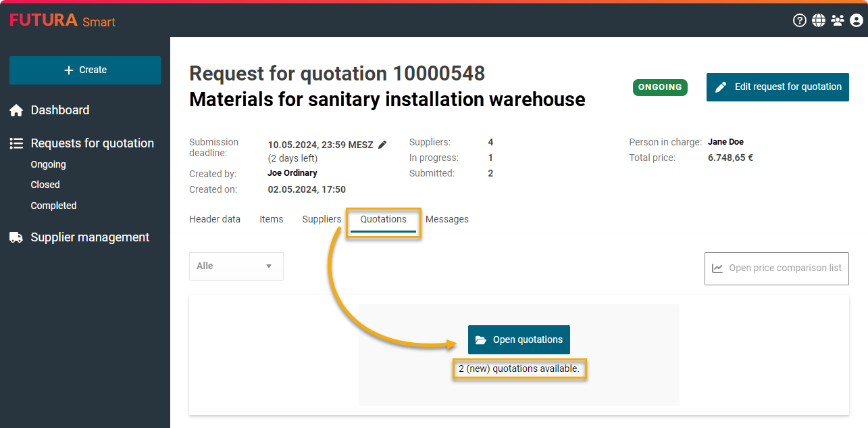This screenshot has width=868, height=428.
Task: Click the Dashboard home icon
Action: pos(16,110)
